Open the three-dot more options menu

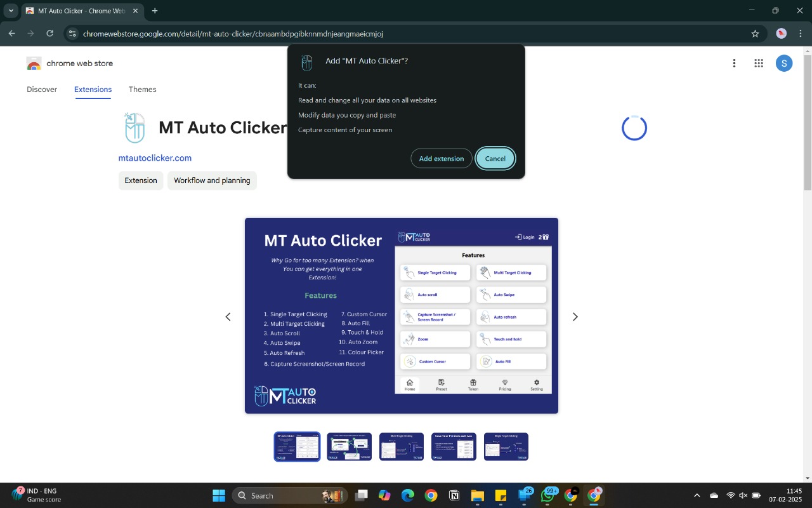[734, 63]
